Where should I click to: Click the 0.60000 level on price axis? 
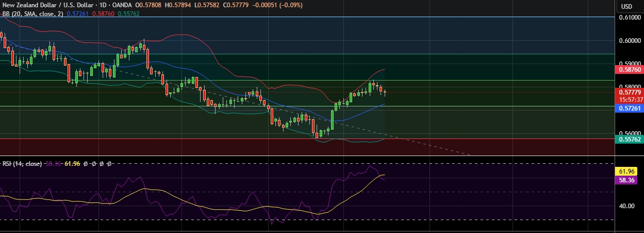point(629,40)
